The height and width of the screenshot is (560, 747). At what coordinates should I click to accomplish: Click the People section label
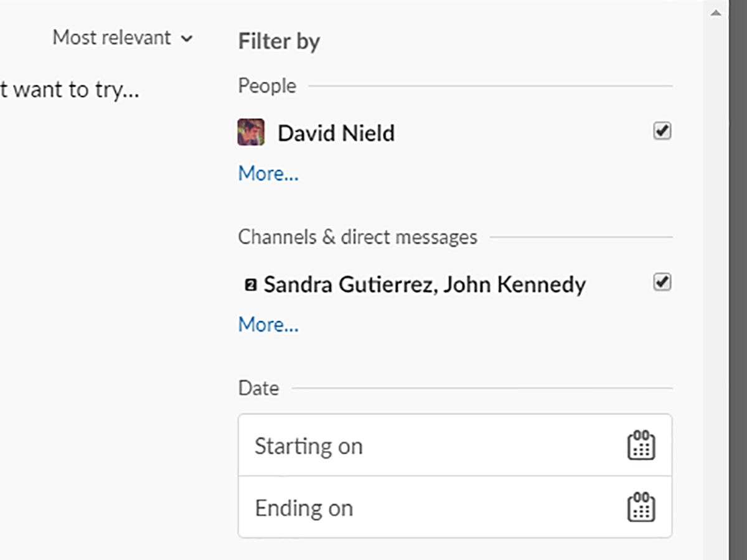click(x=267, y=86)
